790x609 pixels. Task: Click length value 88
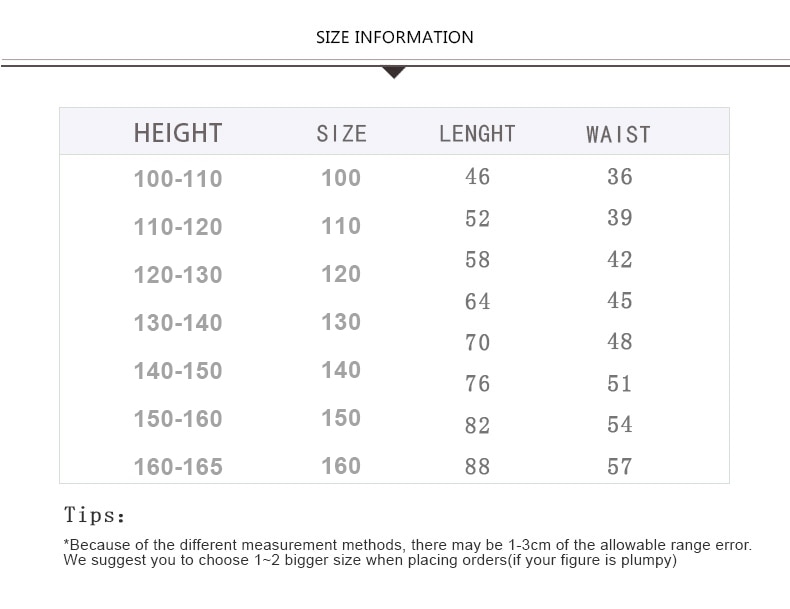(477, 466)
